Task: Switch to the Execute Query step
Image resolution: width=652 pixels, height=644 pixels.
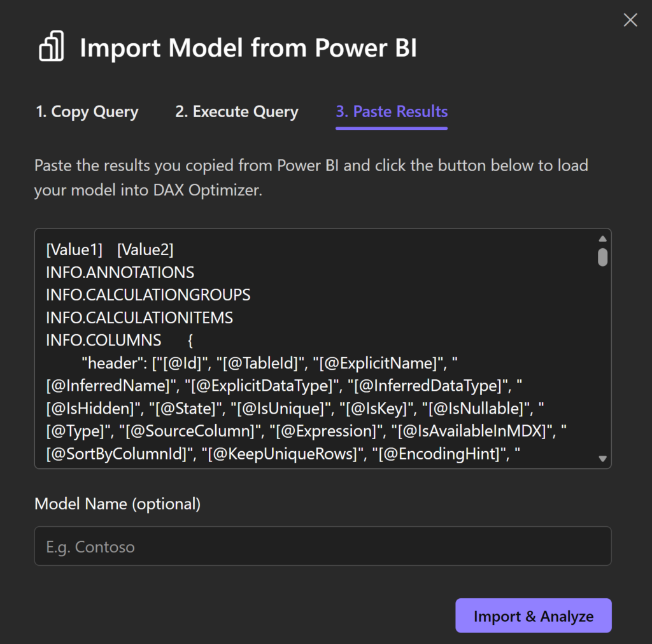Action: 237,112
